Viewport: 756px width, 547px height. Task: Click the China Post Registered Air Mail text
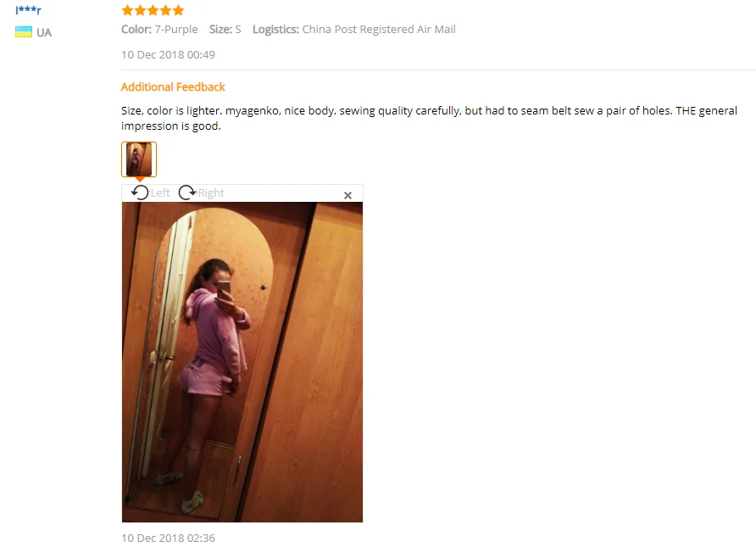coord(379,30)
